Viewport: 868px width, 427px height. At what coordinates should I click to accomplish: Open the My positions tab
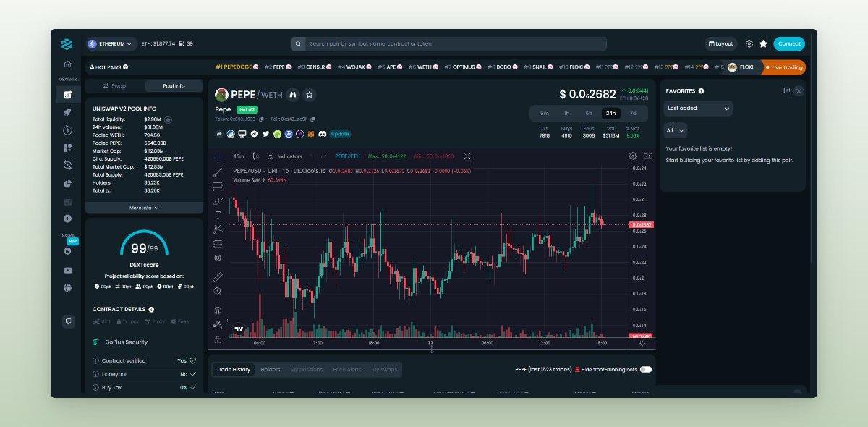tap(307, 369)
